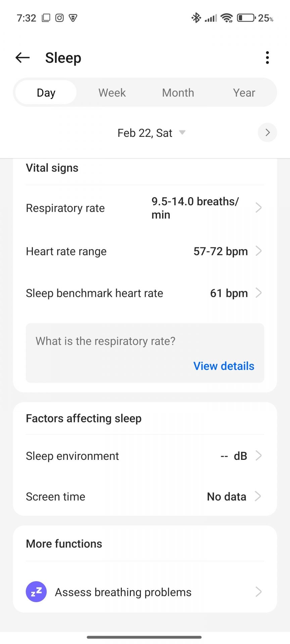The image size is (290, 644).
Task: Switch to the Week tab
Action: coord(112,93)
